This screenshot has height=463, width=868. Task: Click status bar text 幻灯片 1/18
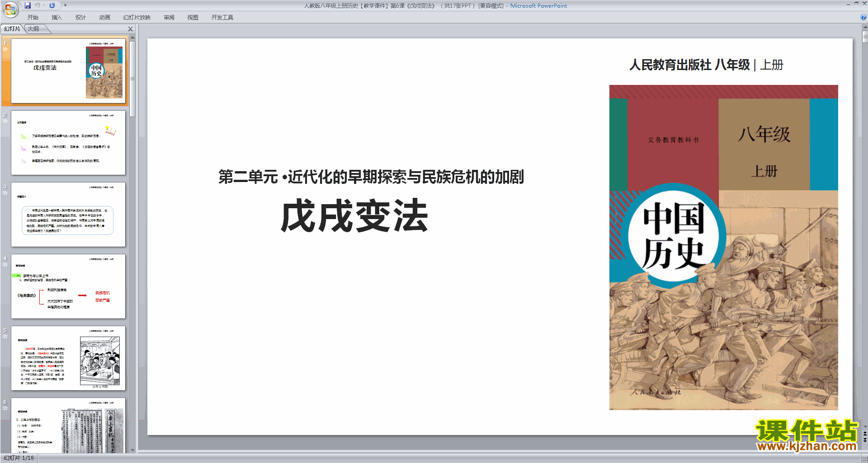tap(19, 458)
